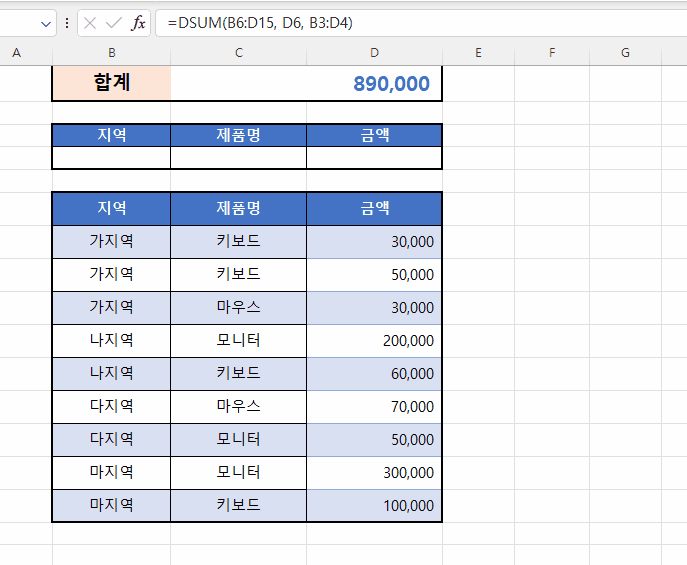Select column G header
Screen dimensions: 687x565
click(625, 53)
